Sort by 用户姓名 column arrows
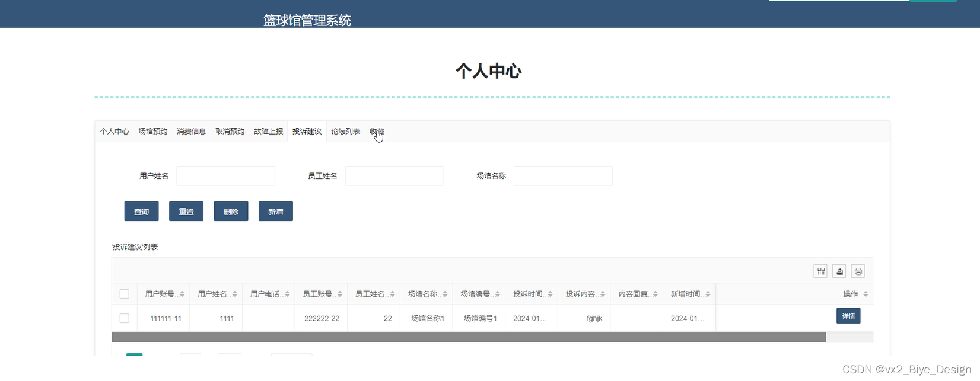Viewport: 980px width, 381px height. coord(235,294)
